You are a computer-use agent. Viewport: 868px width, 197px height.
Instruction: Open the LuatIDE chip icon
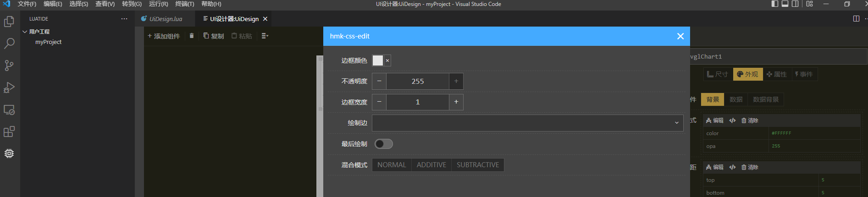coord(9,153)
